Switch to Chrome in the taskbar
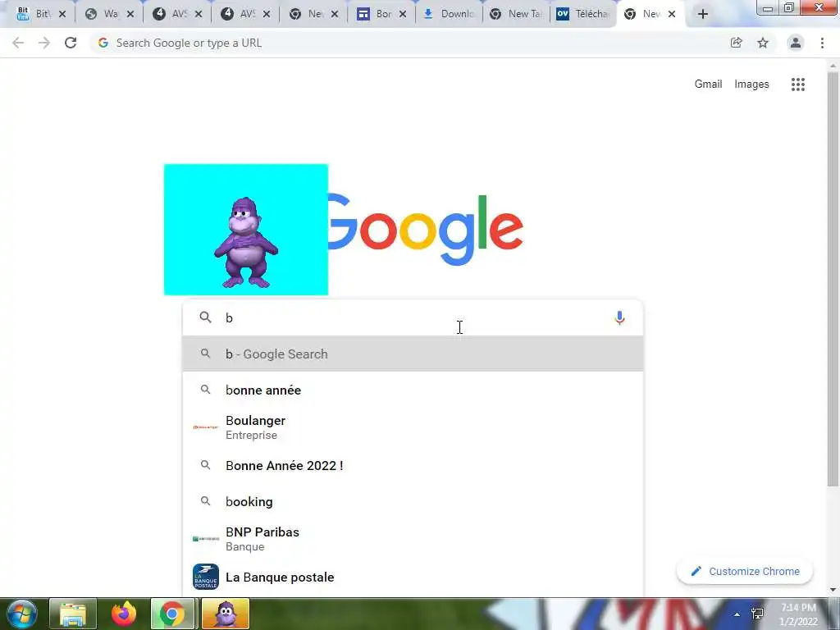 (172, 614)
